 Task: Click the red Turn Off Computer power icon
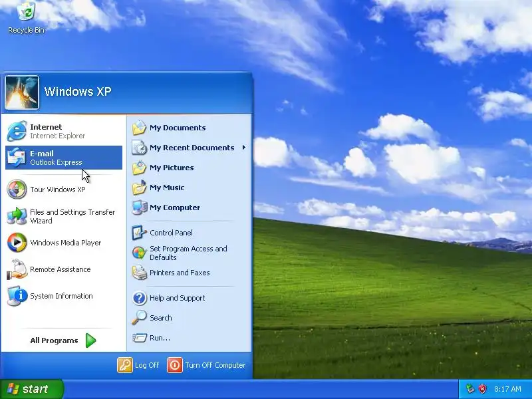click(x=175, y=365)
